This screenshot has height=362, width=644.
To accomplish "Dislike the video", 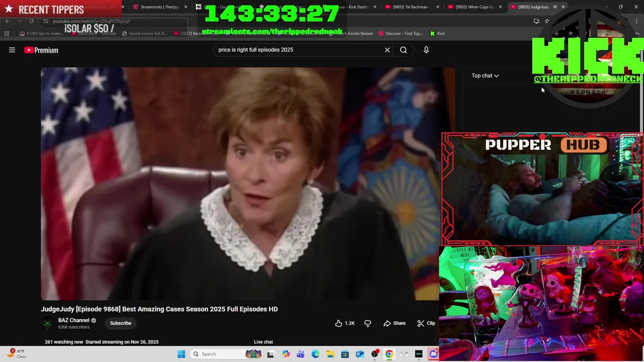I will 368,323.
